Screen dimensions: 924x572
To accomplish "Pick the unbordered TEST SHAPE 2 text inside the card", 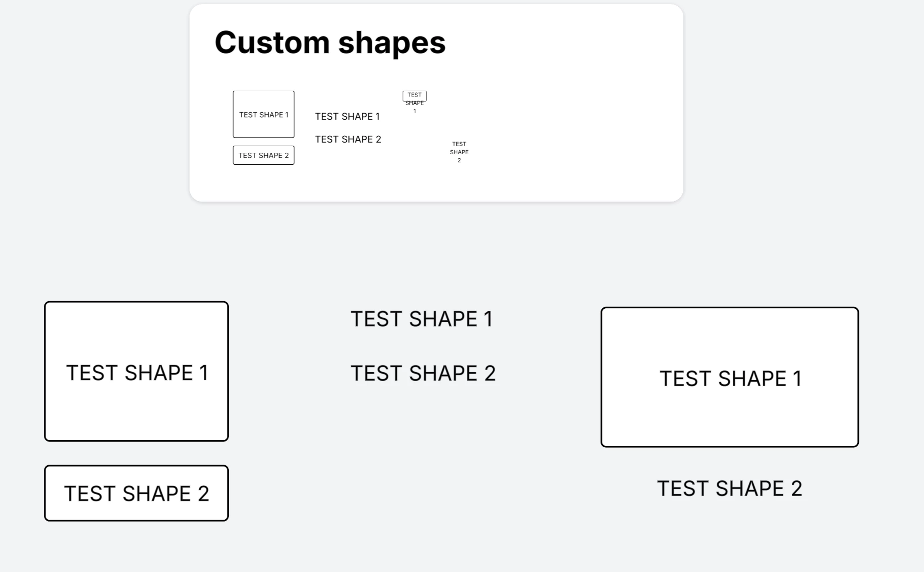I will pos(348,139).
